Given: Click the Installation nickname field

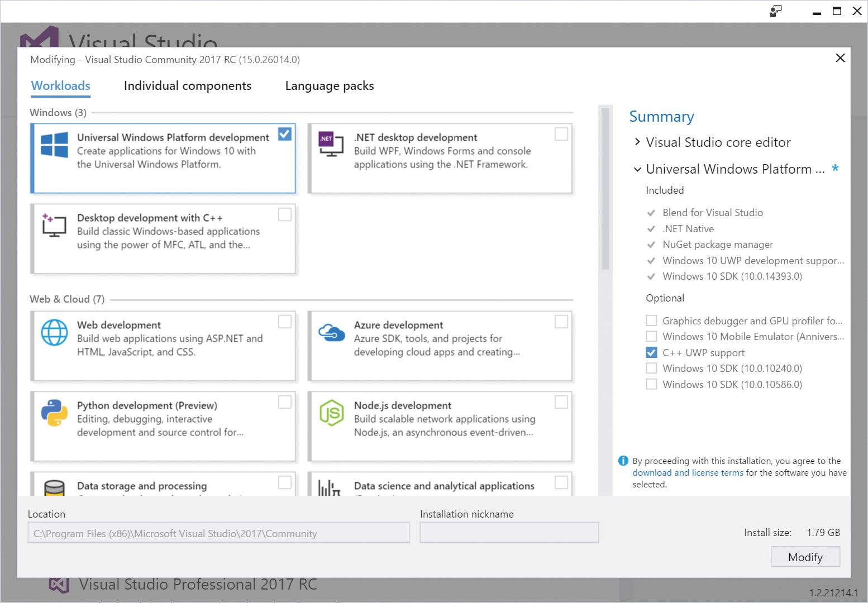Looking at the screenshot, I should point(509,533).
